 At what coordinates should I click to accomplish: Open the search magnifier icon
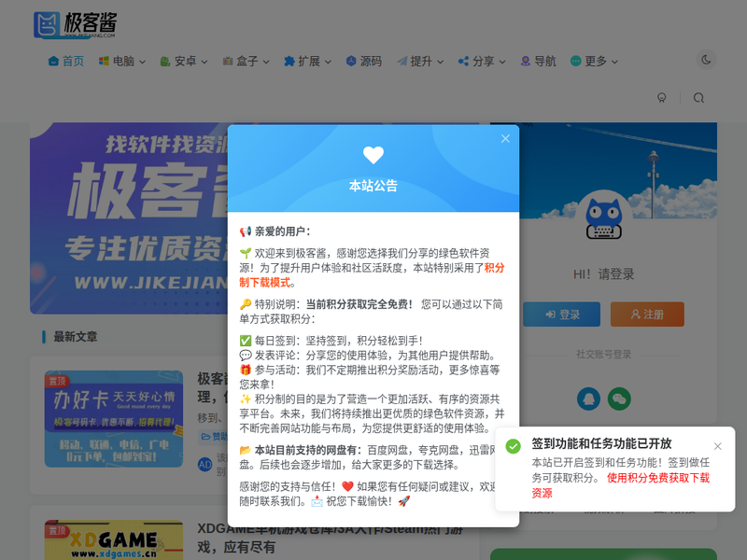coord(698,98)
